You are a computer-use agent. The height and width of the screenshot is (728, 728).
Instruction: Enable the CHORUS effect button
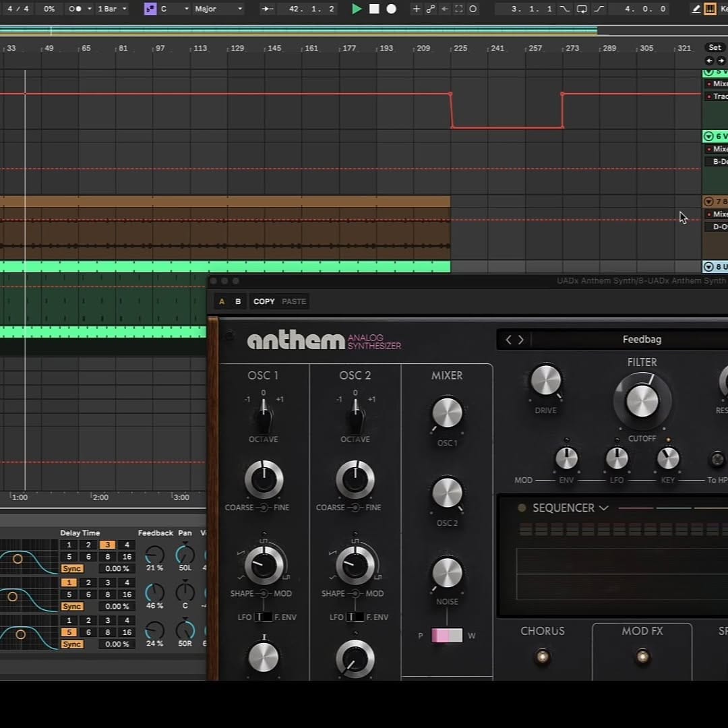pyautogui.click(x=542, y=656)
